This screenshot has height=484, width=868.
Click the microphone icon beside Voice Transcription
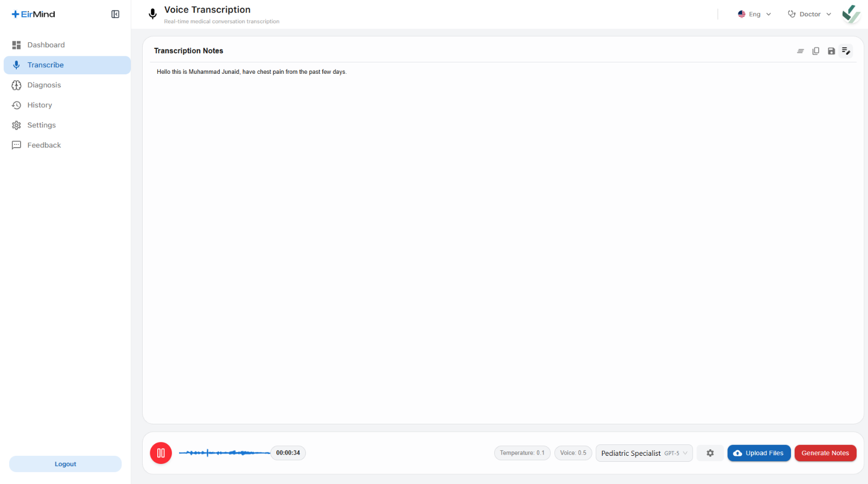(x=153, y=14)
